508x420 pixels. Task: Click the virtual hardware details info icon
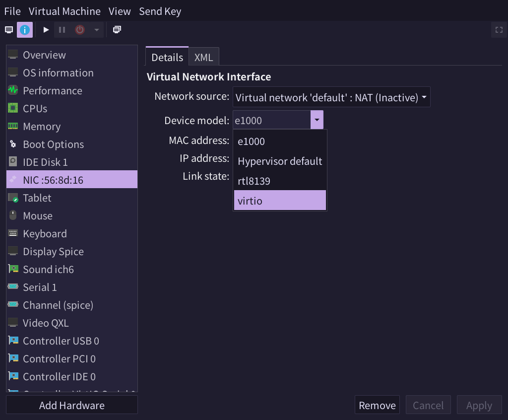pyautogui.click(x=24, y=29)
